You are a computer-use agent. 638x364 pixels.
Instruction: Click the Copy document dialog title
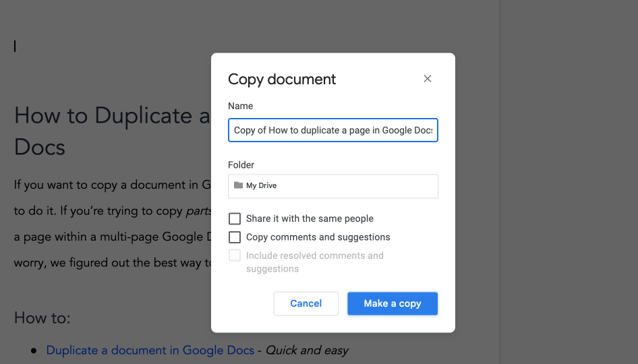[x=281, y=80]
